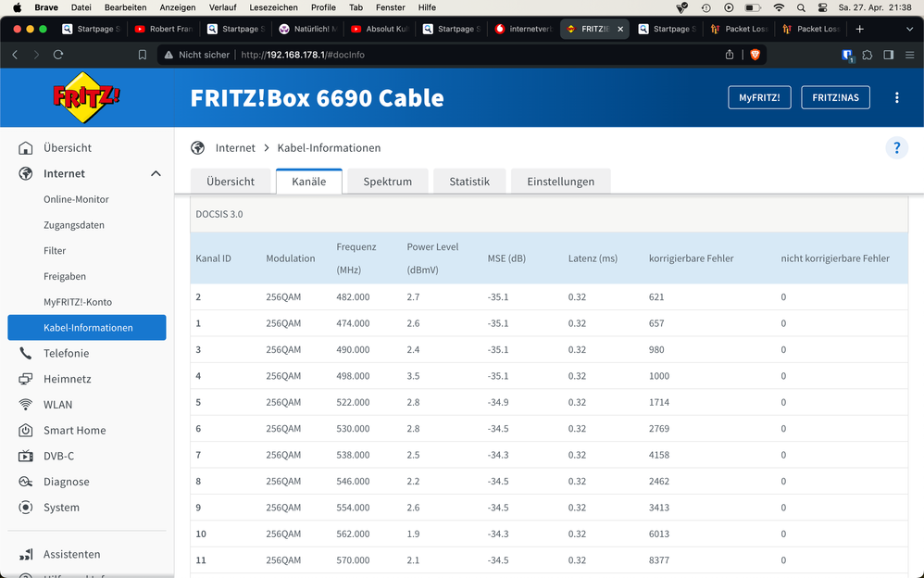
Task: Click the globe icon in breadcrumb
Action: click(x=198, y=148)
